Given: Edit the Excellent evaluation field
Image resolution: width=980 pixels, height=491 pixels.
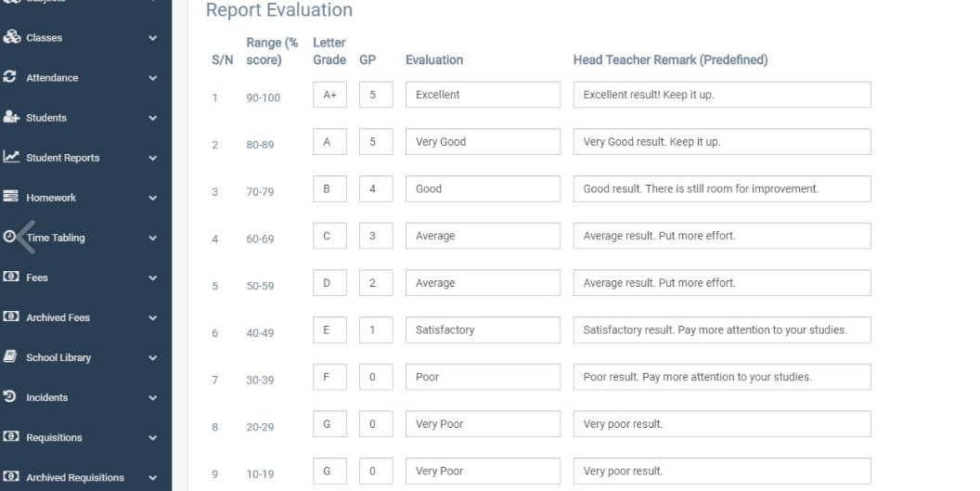Looking at the screenshot, I should (483, 95).
